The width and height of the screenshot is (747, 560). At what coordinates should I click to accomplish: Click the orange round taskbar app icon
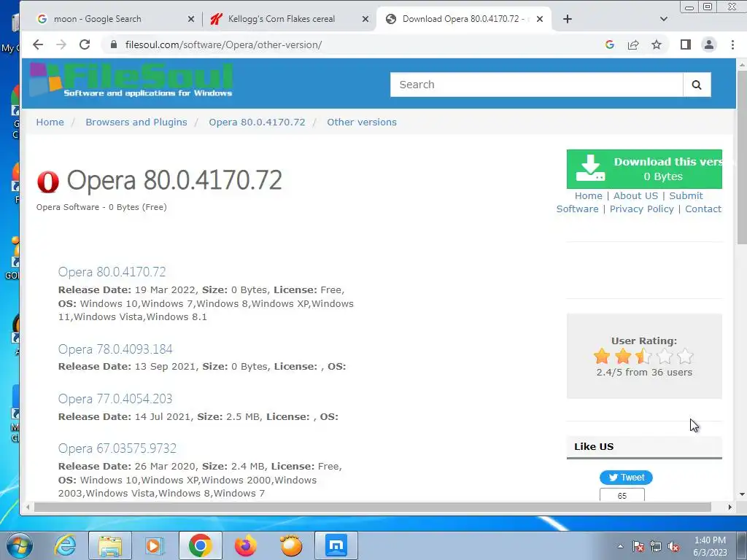(290, 545)
